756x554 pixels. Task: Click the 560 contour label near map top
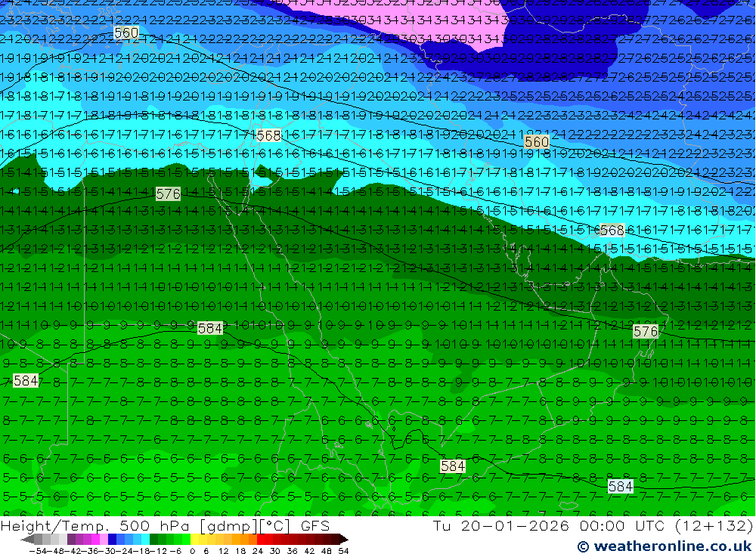point(126,32)
